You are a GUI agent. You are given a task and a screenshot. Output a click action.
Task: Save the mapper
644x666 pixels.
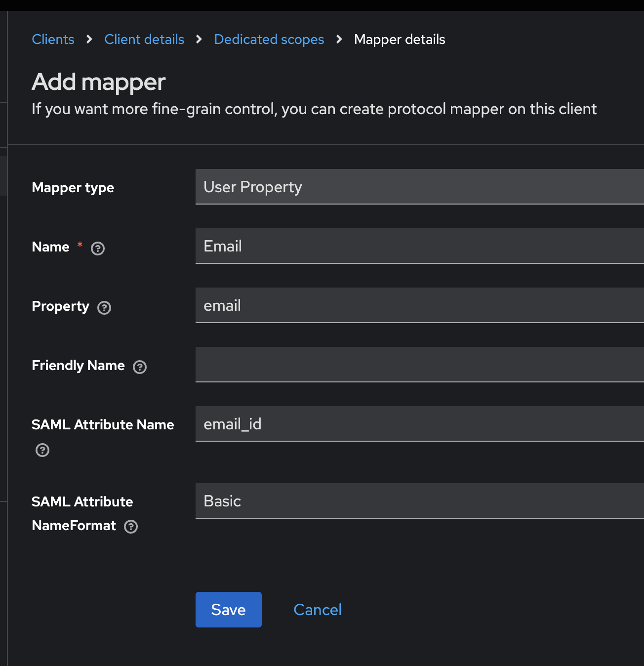228,610
